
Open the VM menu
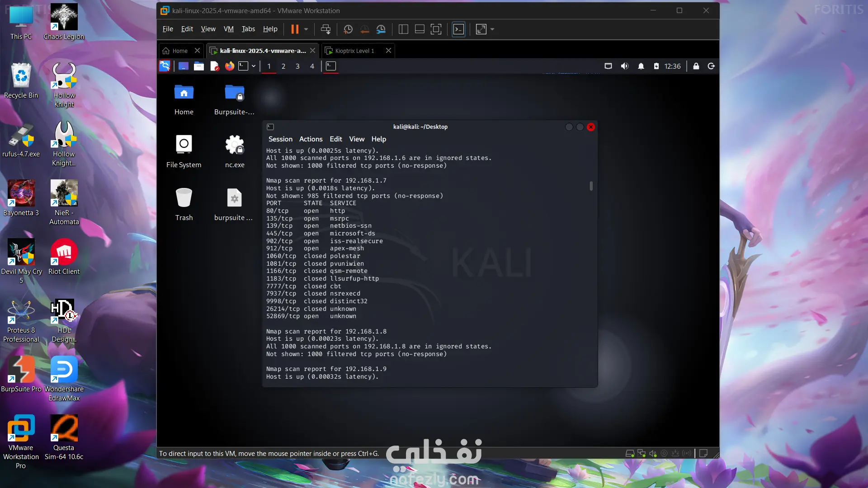pyautogui.click(x=229, y=29)
